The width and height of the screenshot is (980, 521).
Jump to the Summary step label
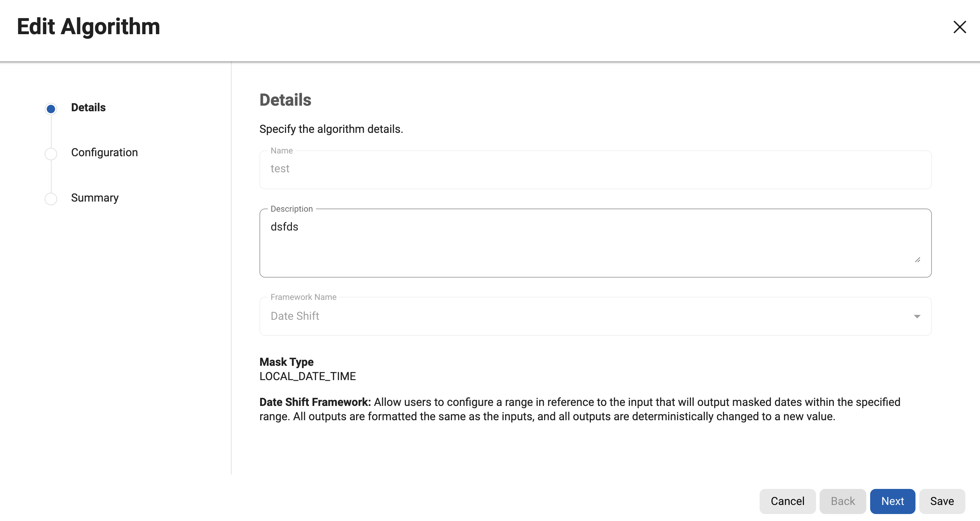tap(95, 198)
